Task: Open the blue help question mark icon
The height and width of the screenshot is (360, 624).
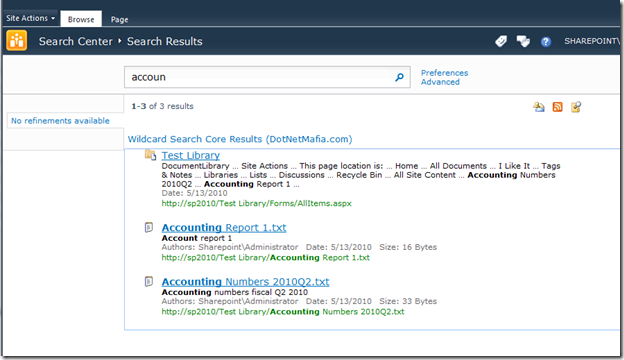Action: (546, 41)
